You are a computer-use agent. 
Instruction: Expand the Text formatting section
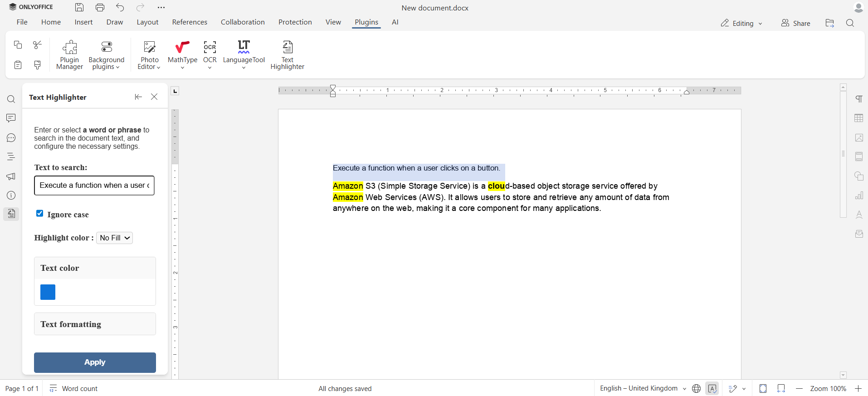[95, 324]
